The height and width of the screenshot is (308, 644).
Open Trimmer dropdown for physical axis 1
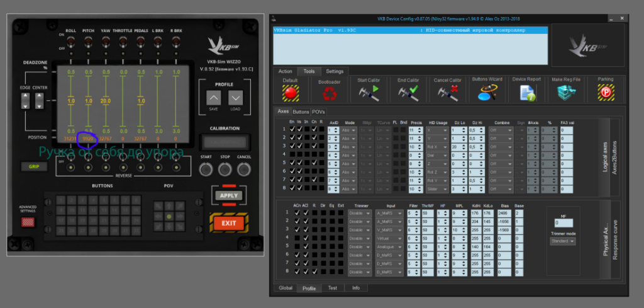tap(360, 213)
